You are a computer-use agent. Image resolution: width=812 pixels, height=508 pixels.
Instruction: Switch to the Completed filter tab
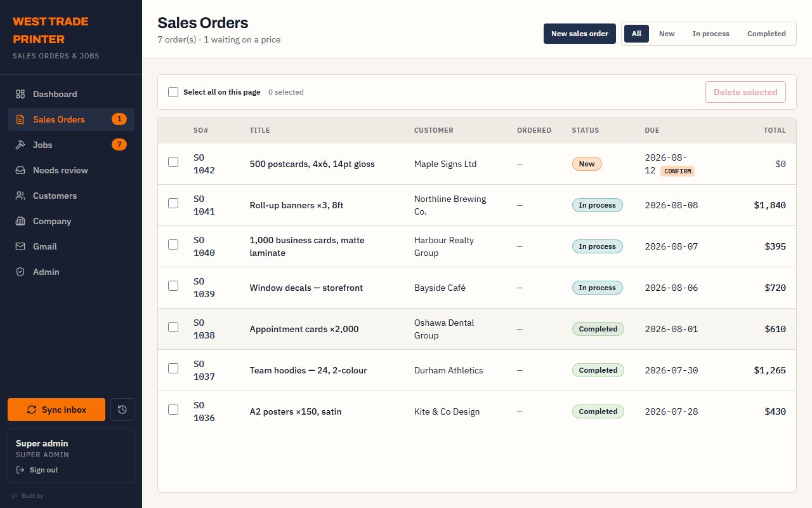(766, 34)
